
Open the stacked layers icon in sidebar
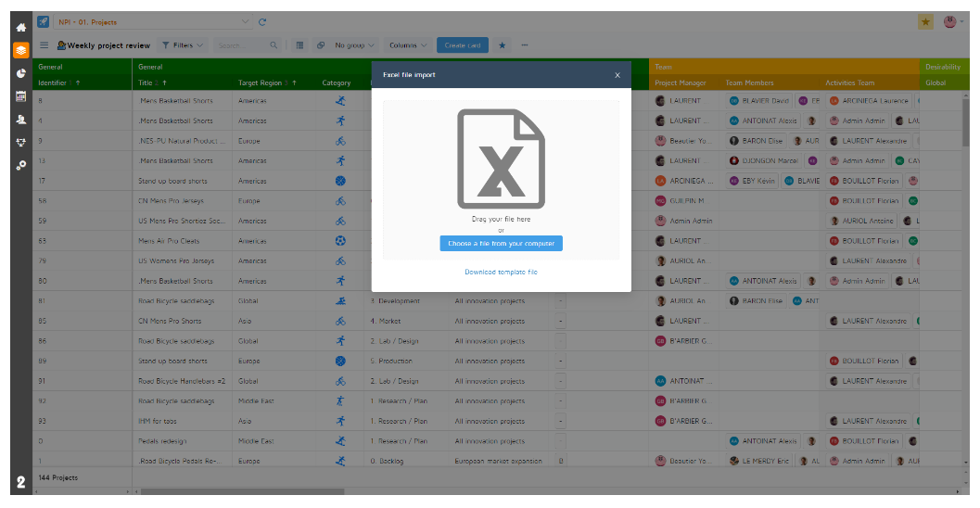click(x=20, y=50)
